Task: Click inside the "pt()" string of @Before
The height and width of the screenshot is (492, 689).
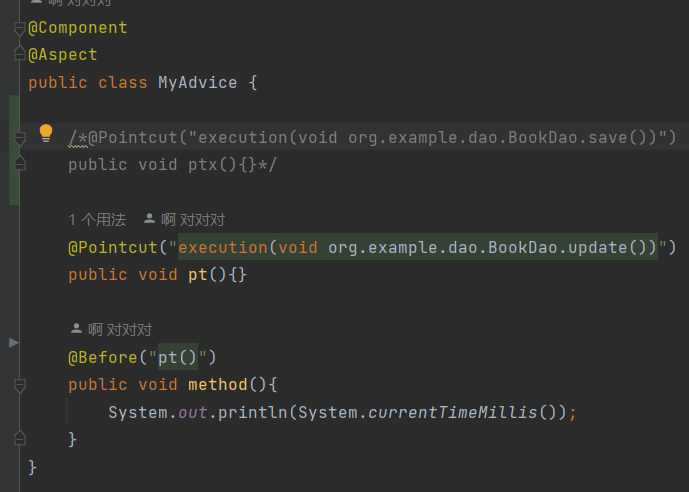Action: pos(178,357)
